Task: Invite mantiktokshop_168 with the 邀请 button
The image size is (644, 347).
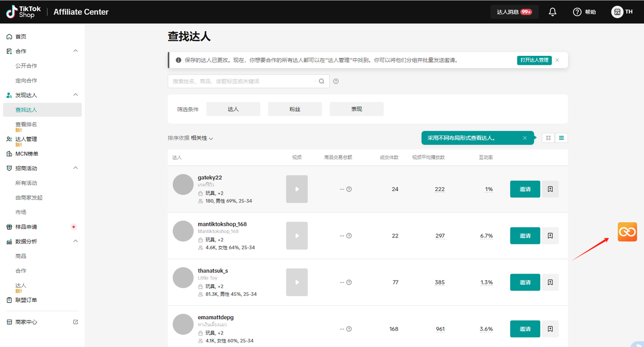Action: tap(525, 236)
